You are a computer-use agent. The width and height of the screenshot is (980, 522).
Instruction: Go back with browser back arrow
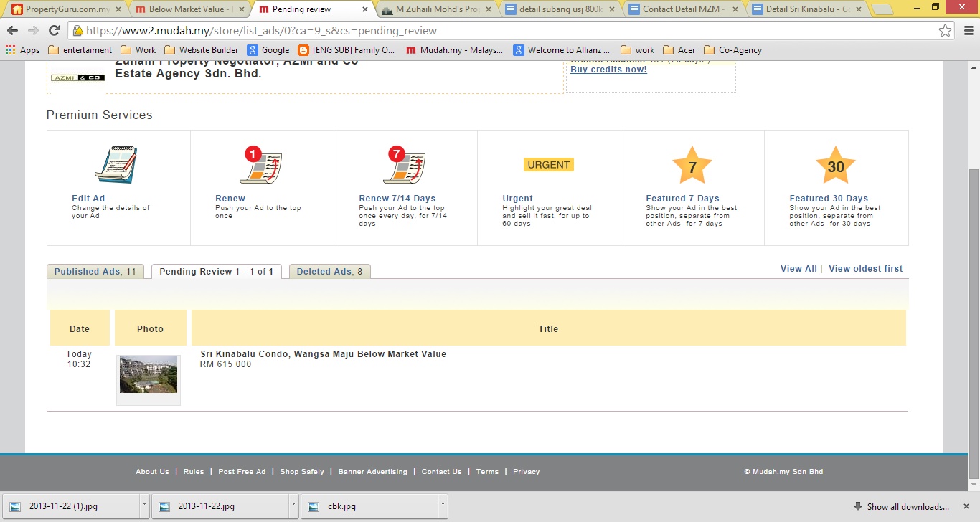12,31
